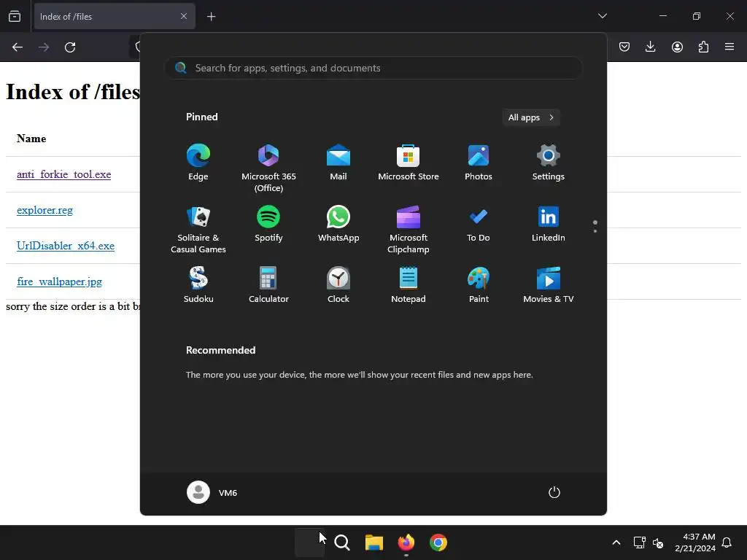Open Edge from pinned apps

tap(198, 163)
